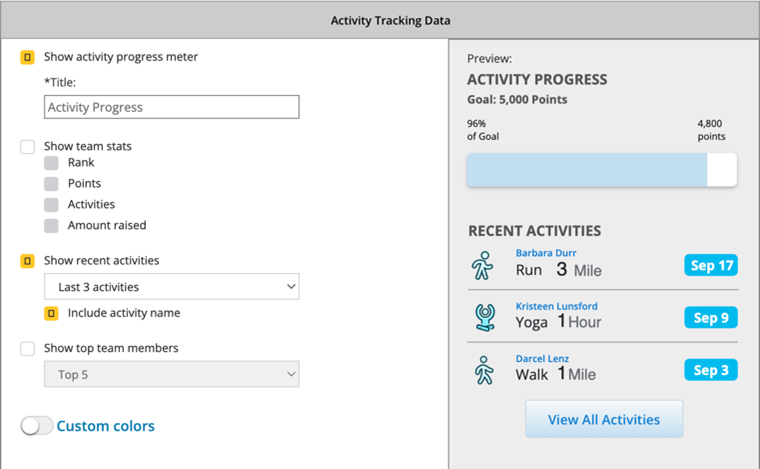
Task: Click the 96% of Goal text
Action: pos(483,130)
